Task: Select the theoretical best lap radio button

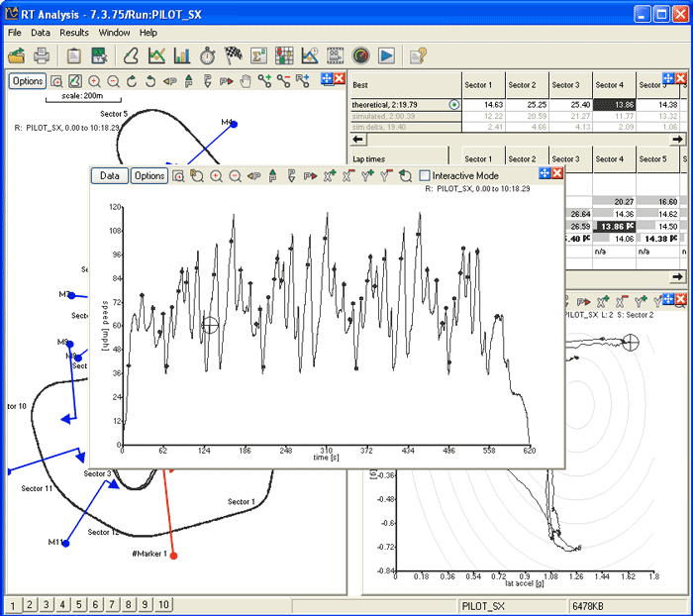Action: [x=454, y=104]
